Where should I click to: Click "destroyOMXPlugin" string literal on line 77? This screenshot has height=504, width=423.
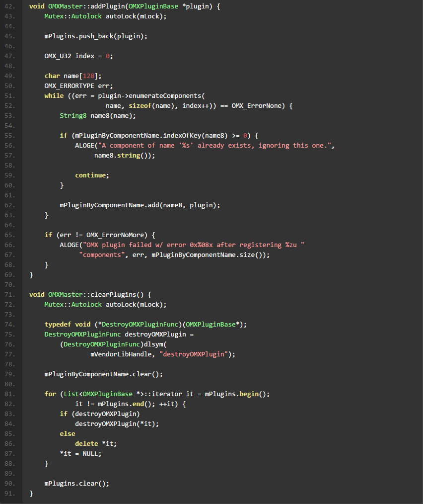click(193, 354)
